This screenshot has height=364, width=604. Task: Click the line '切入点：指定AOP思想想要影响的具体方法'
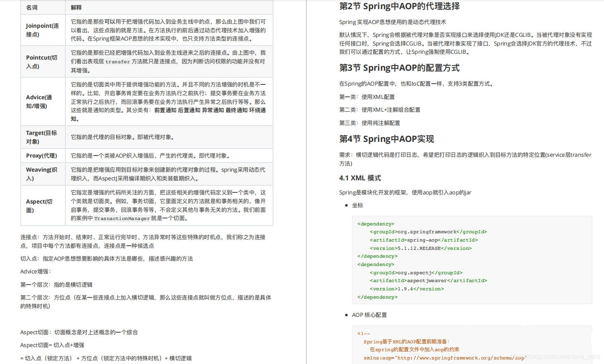pos(107,259)
